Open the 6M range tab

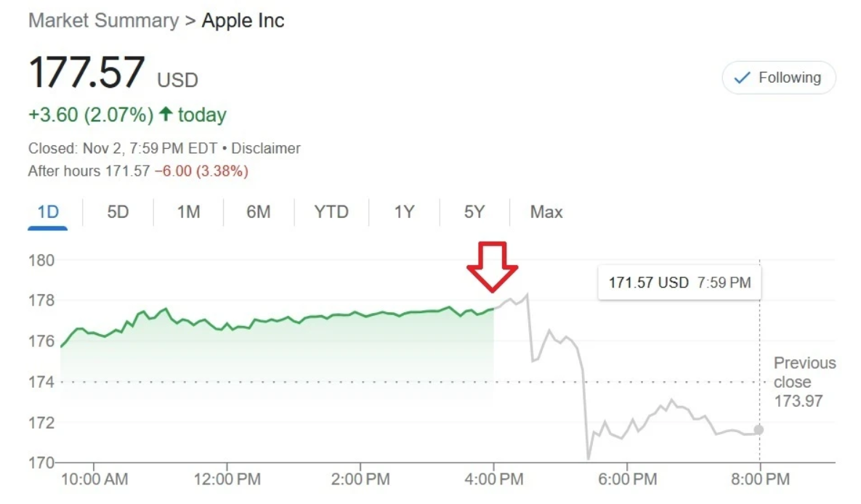pos(259,212)
